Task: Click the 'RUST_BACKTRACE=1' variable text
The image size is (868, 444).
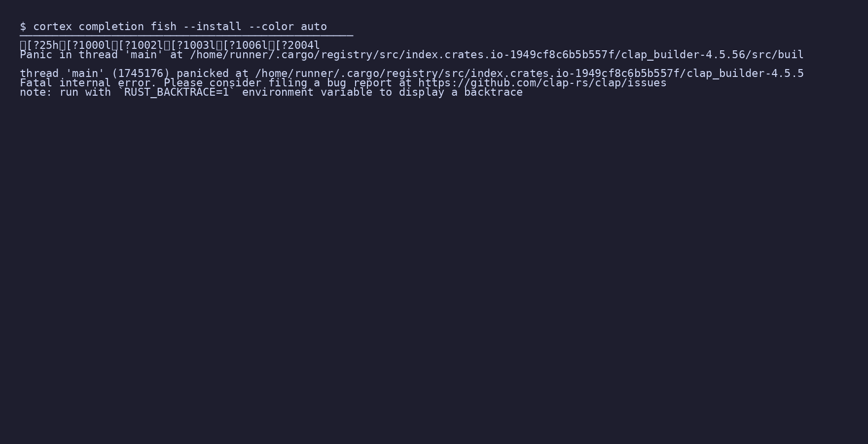Action: coord(177,92)
